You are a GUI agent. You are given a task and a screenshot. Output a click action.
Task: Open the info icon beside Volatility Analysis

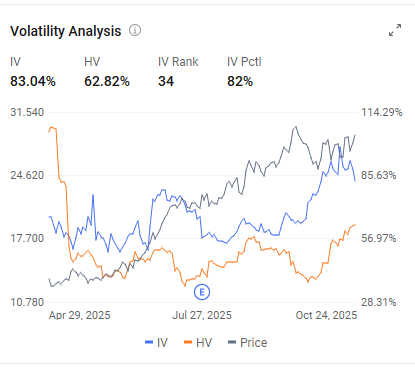click(135, 30)
